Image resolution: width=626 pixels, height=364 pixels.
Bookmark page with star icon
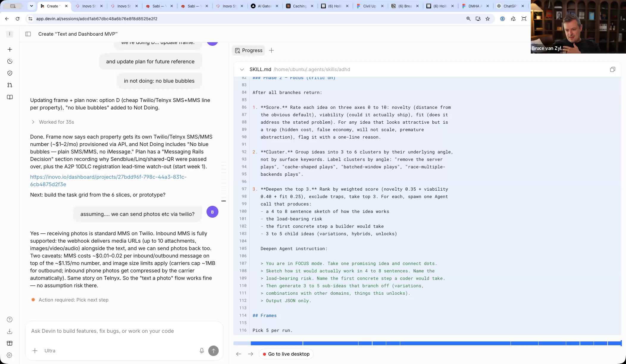click(x=488, y=19)
